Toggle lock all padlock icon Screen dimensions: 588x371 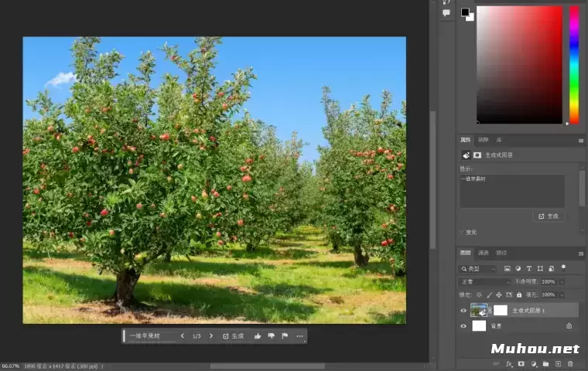pos(519,295)
